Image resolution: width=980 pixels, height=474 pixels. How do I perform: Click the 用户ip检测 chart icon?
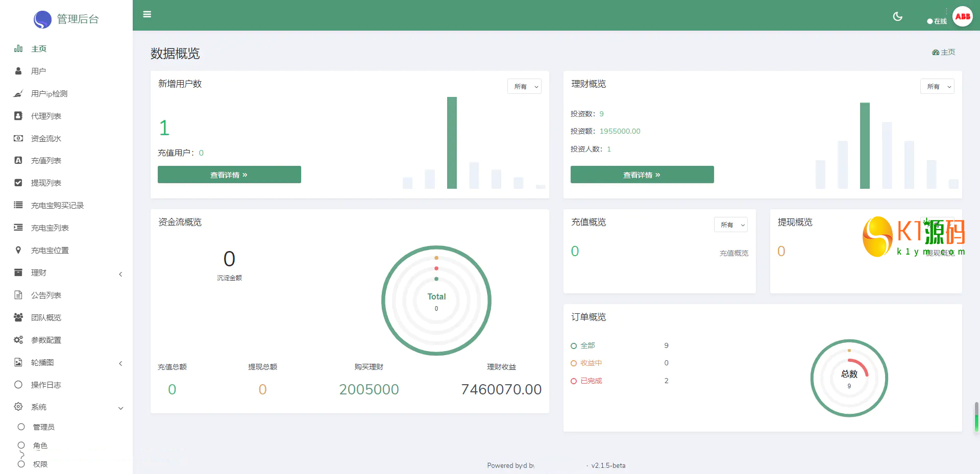click(18, 93)
